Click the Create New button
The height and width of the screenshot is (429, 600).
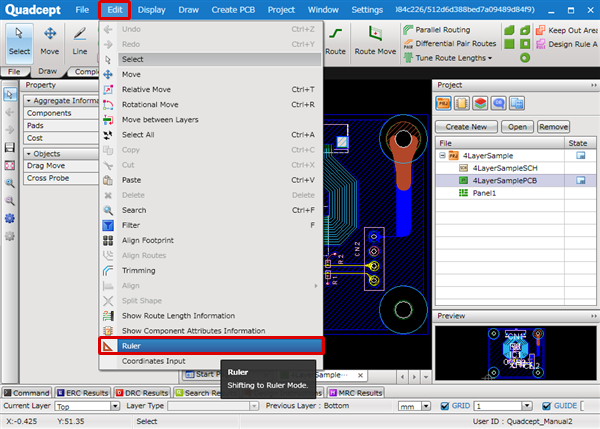466,127
